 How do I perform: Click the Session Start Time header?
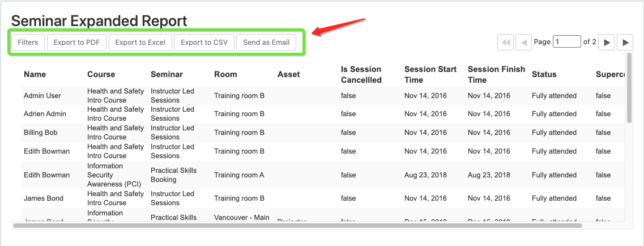tap(430, 74)
